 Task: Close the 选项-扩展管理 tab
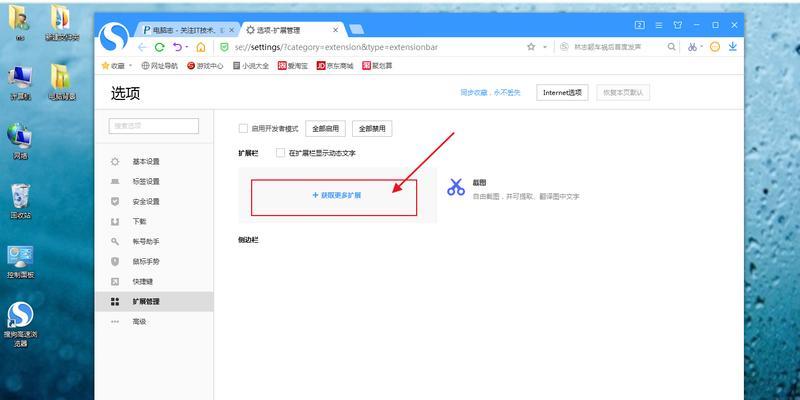click(x=335, y=30)
